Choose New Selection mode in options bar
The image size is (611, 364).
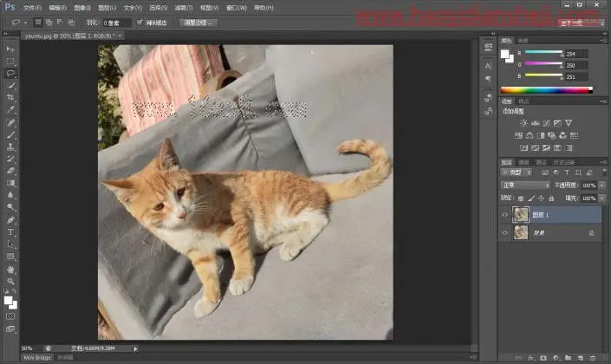point(38,23)
